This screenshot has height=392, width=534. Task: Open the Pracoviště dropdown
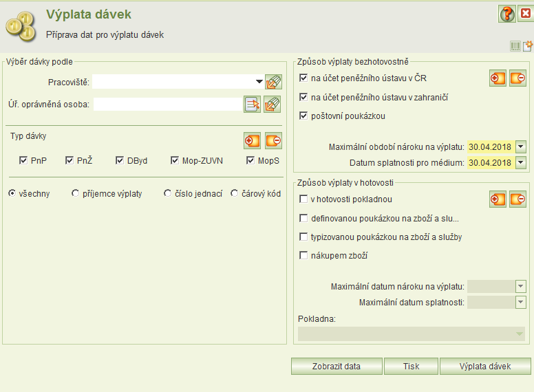click(259, 82)
